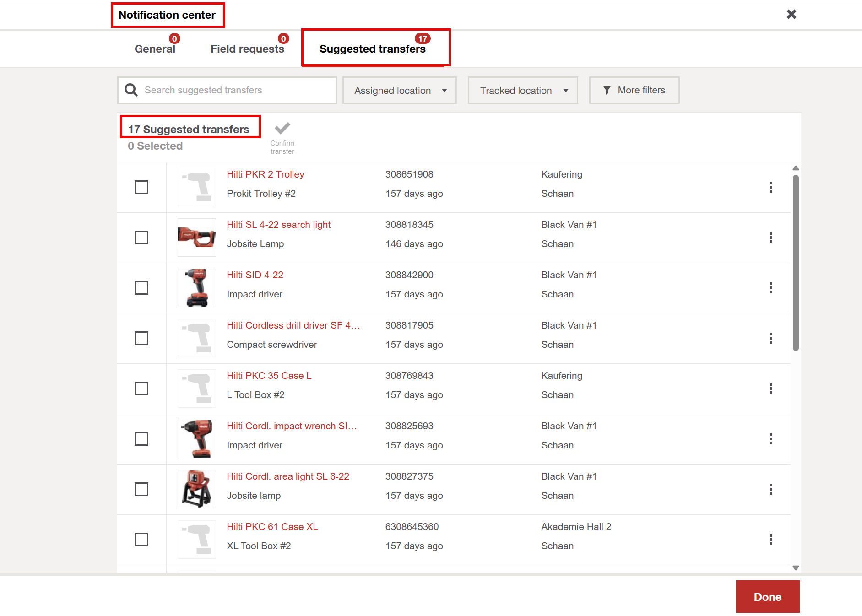Click the list scrollbar up arrow
Image resolution: width=862 pixels, height=616 pixels.
(796, 168)
